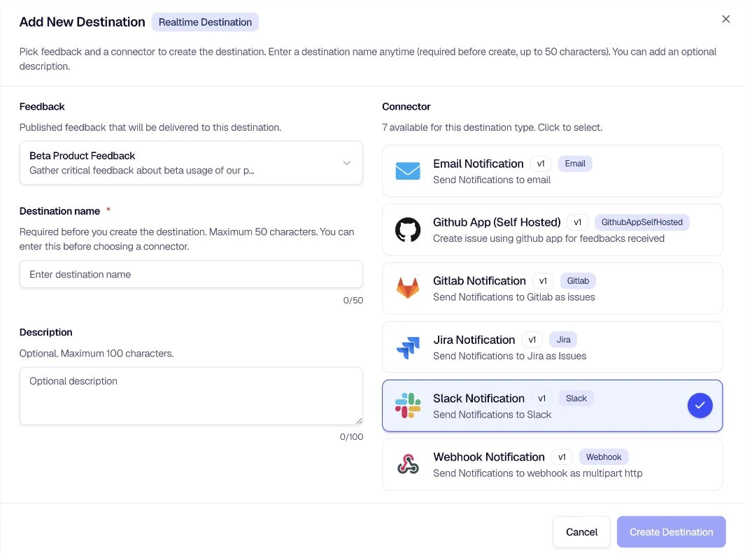Click the Destination name label
Viewport: 745px width, 560px height.
point(60,211)
